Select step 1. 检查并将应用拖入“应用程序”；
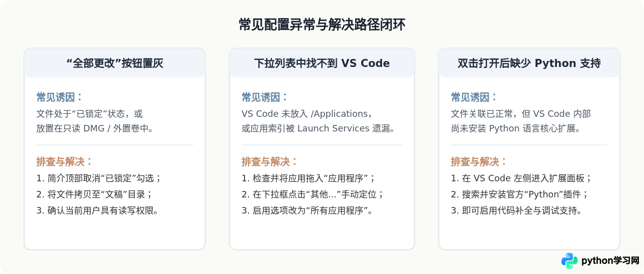This screenshot has height=274, width=644. [x=309, y=178]
